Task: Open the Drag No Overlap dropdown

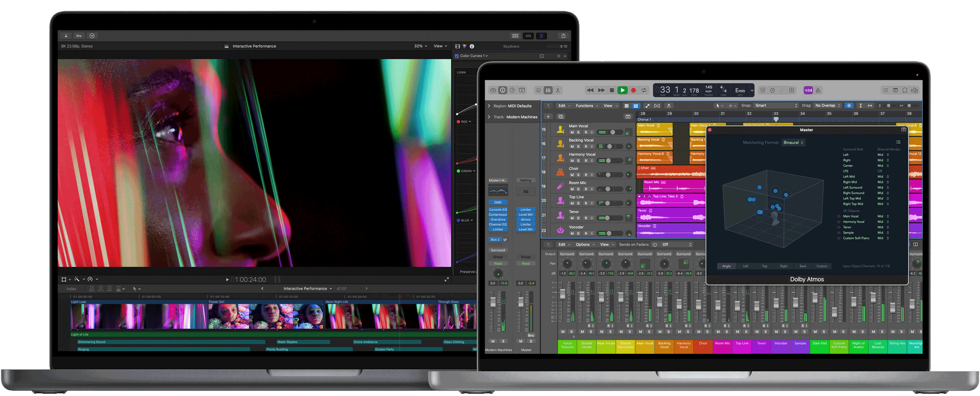Action: click(x=828, y=106)
